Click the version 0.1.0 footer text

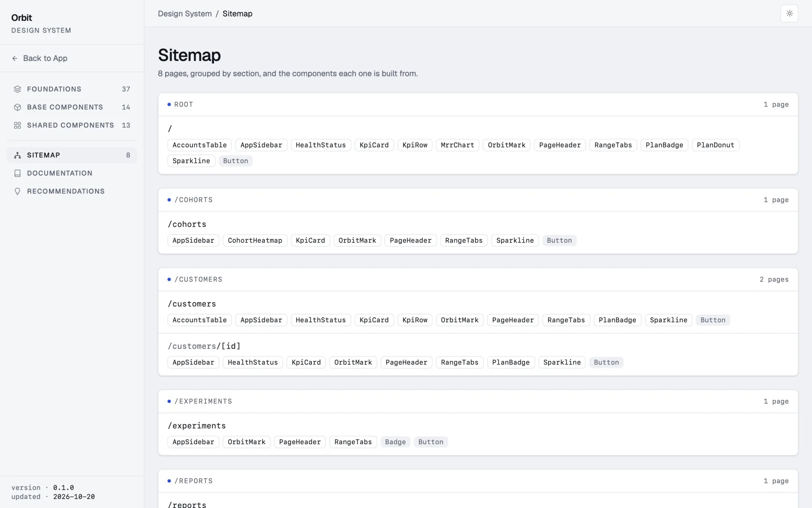(x=43, y=488)
